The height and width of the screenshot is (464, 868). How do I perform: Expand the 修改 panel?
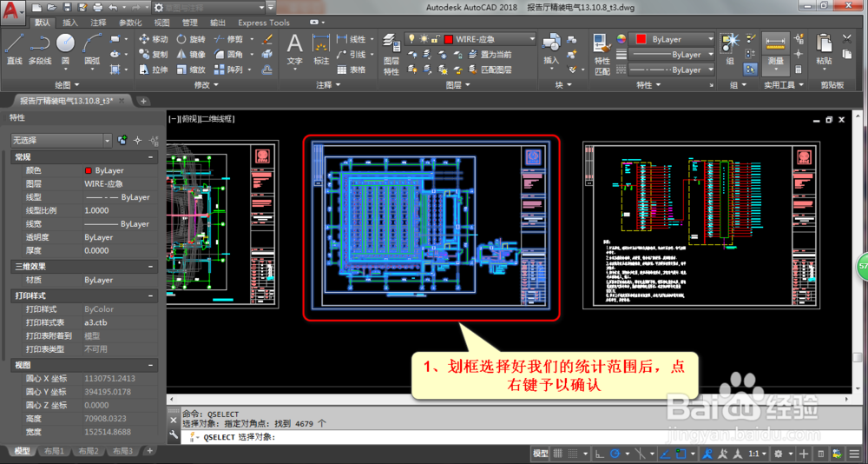[x=206, y=85]
